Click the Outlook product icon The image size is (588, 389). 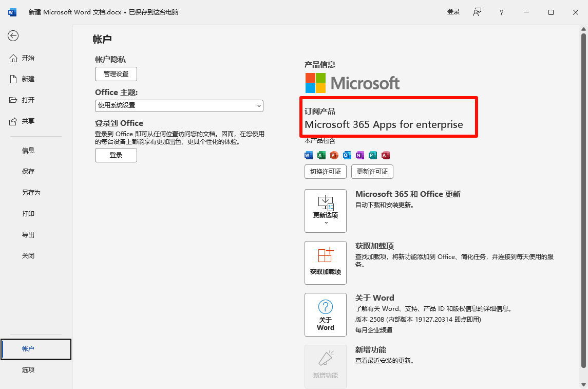point(347,155)
